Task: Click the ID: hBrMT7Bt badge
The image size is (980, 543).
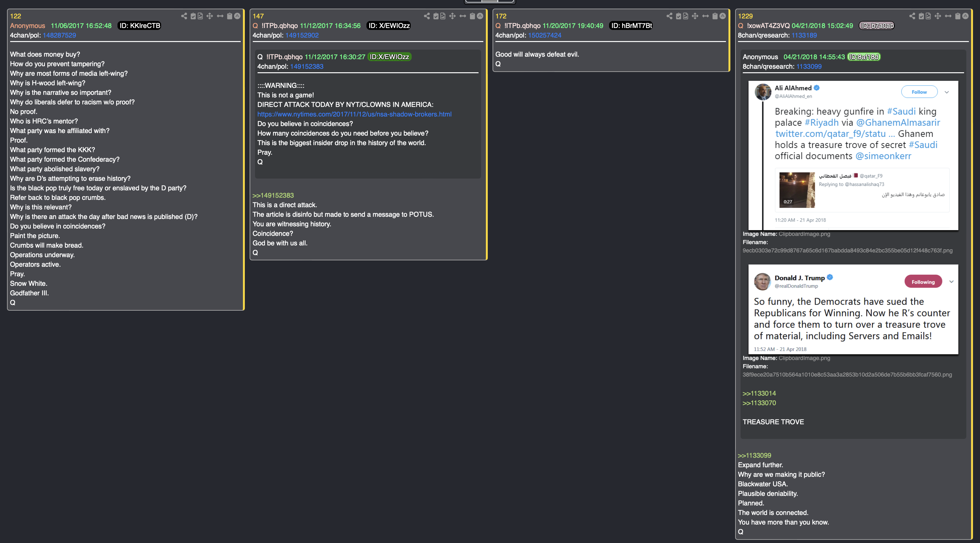Action: [631, 26]
